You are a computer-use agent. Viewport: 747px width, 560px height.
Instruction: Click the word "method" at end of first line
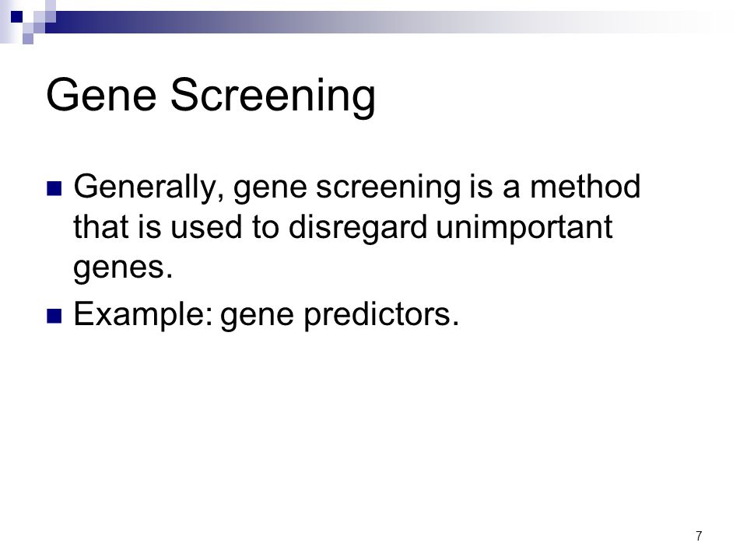tap(585, 186)
